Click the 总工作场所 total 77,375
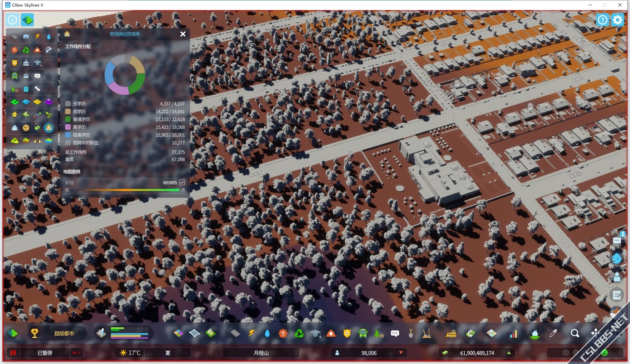Viewport: 630px width, 364px height. pyautogui.click(x=178, y=152)
